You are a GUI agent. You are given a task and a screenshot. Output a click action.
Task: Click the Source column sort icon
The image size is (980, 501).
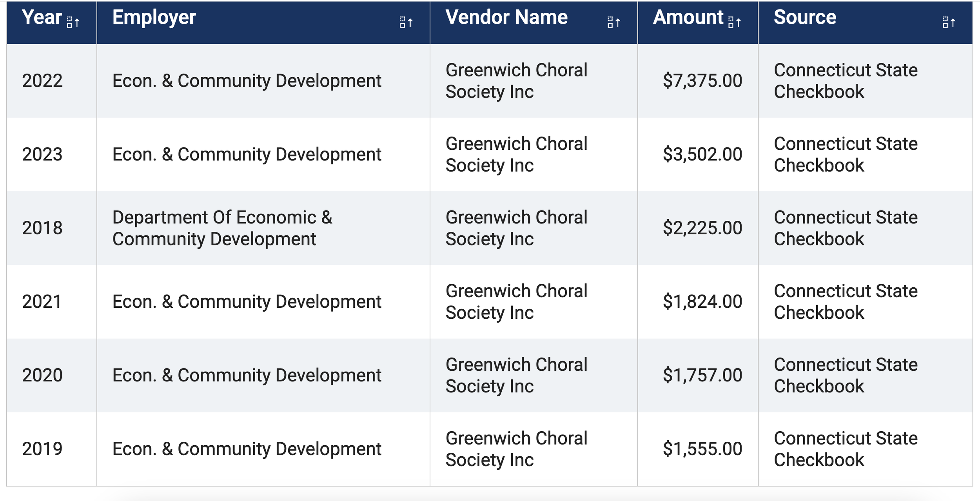(x=949, y=22)
